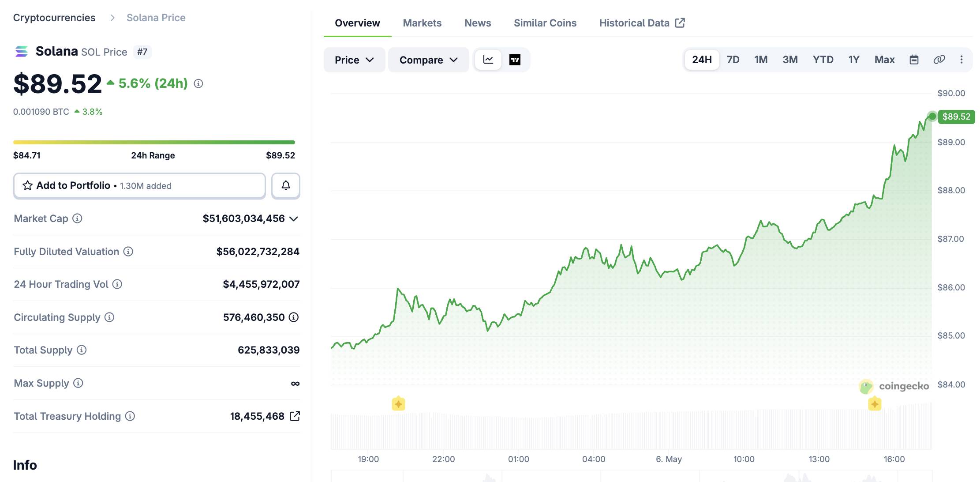Click Add to Portfolio button

coord(139,185)
